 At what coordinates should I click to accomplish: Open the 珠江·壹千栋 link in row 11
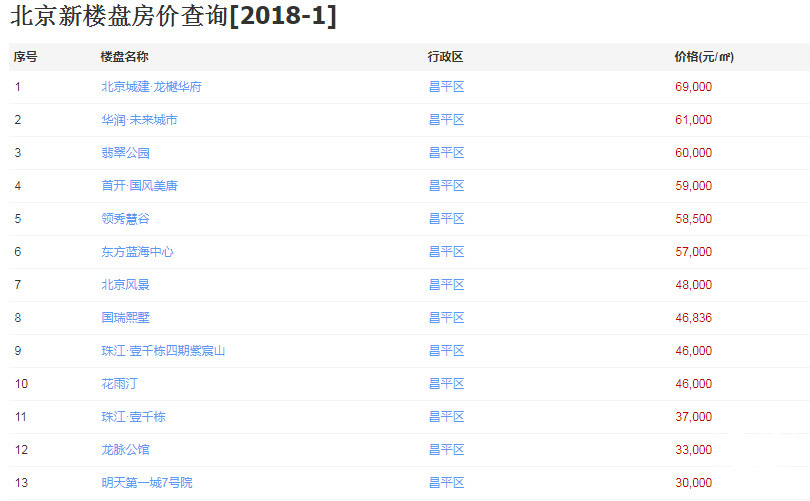133,417
